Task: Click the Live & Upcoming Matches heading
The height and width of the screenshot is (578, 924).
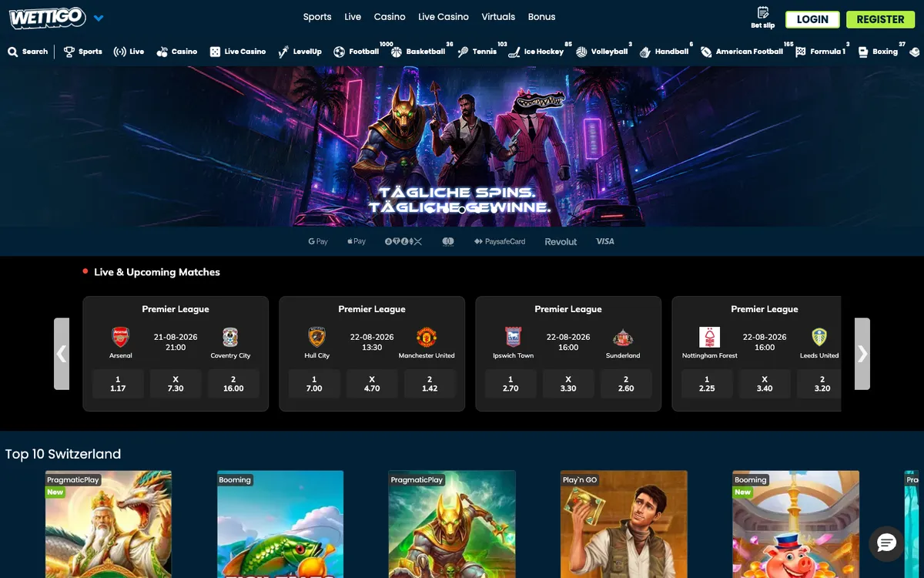Action: [157, 272]
